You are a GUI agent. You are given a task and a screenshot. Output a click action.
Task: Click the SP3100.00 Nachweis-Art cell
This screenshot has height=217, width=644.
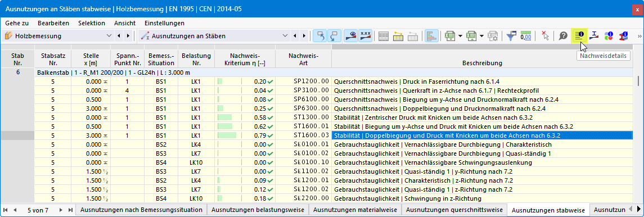[304, 91]
